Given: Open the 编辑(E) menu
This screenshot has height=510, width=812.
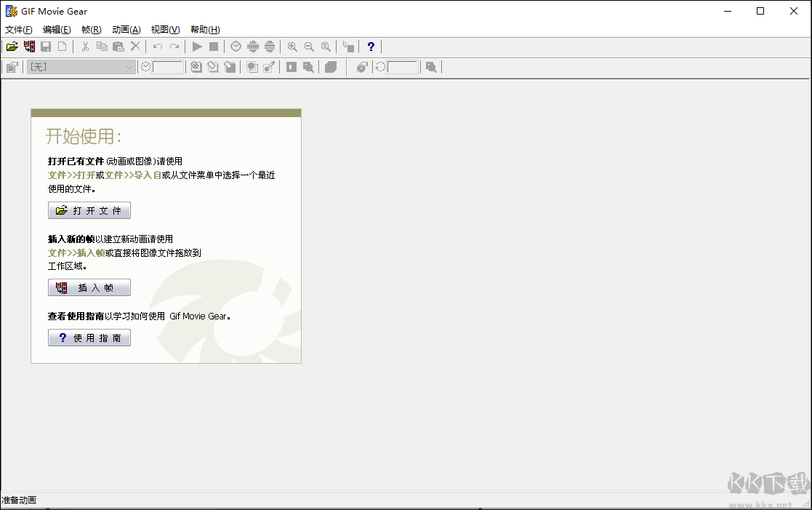Looking at the screenshot, I should click(x=57, y=30).
